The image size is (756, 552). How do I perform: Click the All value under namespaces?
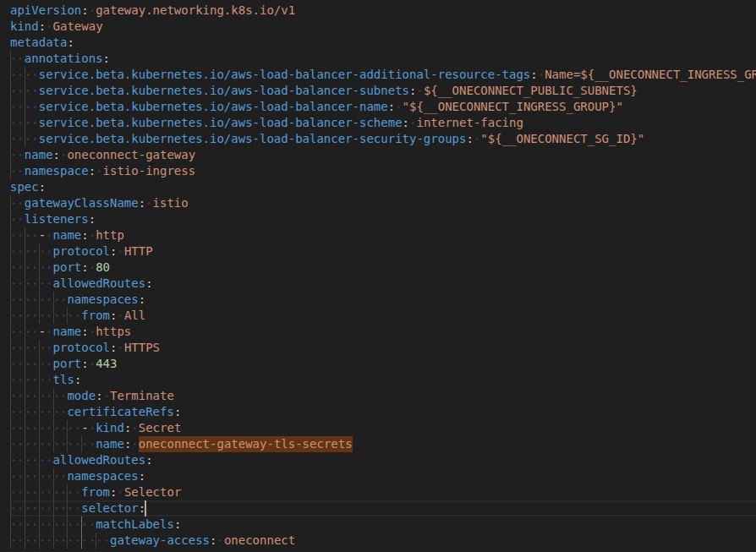pyautogui.click(x=134, y=315)
